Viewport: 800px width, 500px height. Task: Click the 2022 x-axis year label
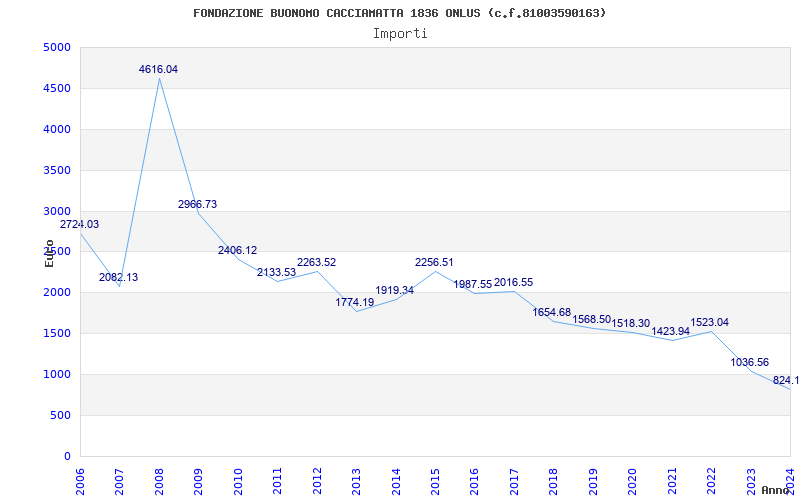click(711, 481)
